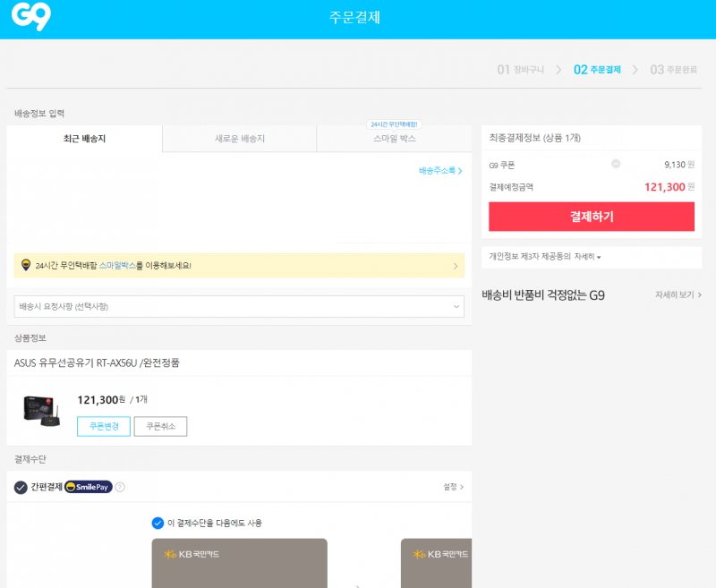Toggle the 간편결제 payment checkbox

tap(21, 487)
